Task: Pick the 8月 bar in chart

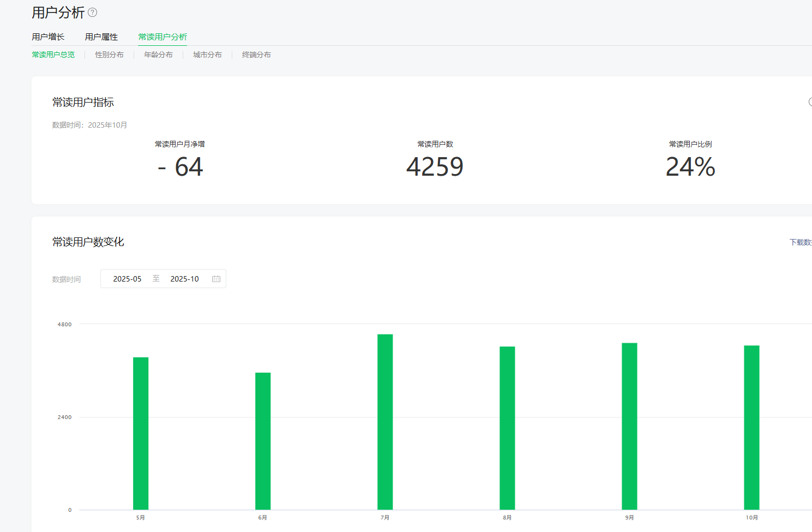Action: (x=507, y=428)
